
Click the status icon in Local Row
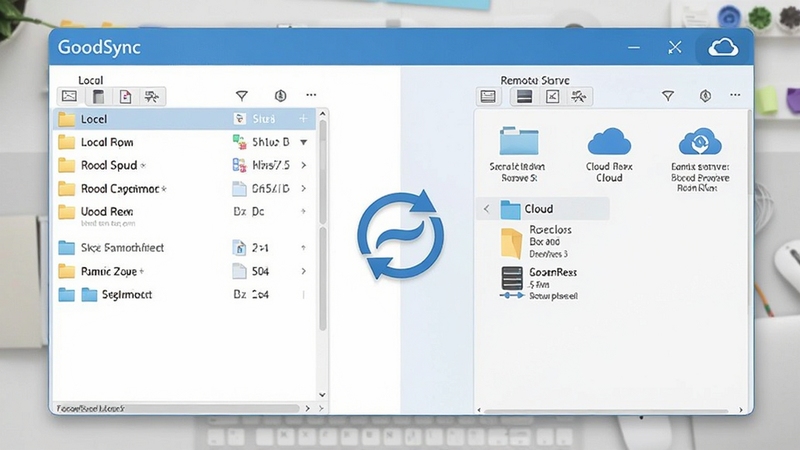pos(239,142)
